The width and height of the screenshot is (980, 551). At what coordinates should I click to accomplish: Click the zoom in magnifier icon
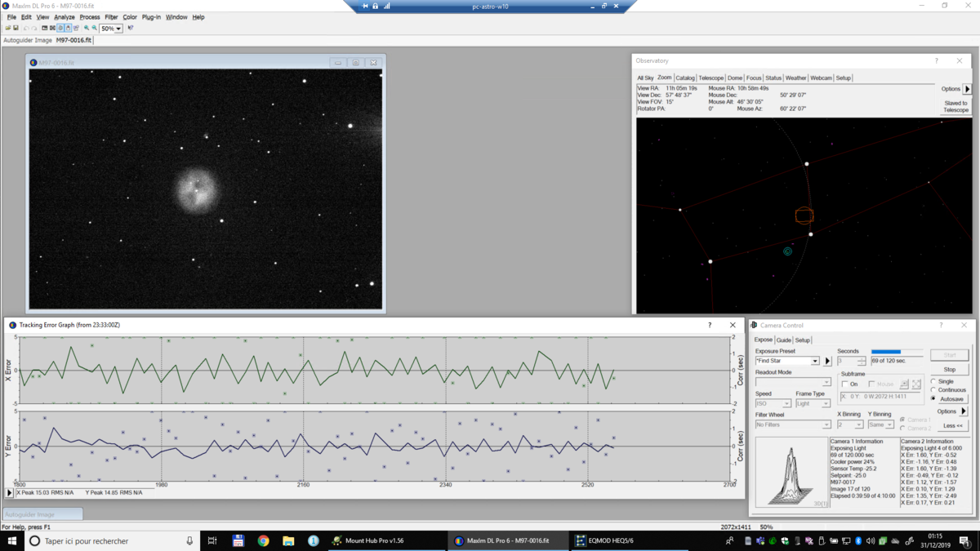[87, 28]
